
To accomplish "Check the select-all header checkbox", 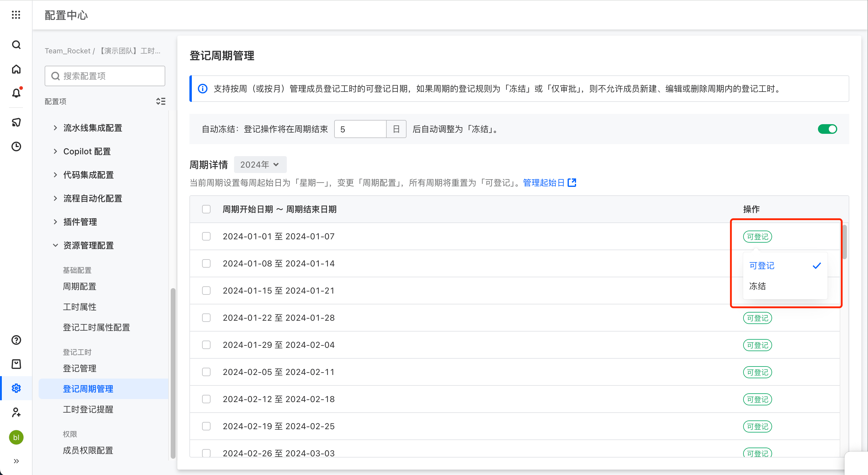I will click(206, 209).
